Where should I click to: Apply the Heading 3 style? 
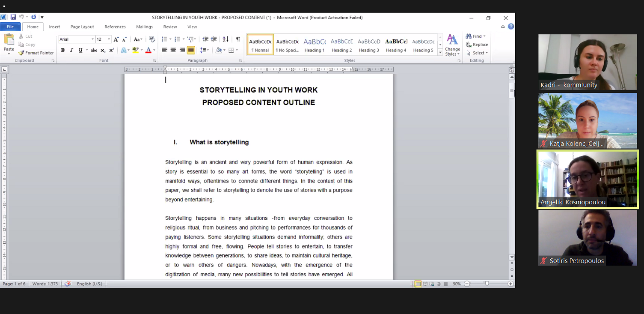369,45
